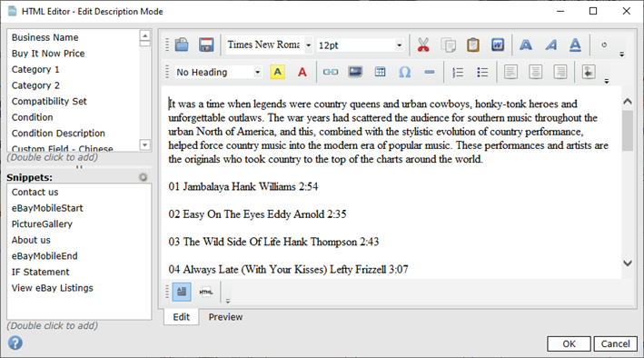644x358 pixels.
Task: Toggle the bulleted list button
Action: pyautogui.click(x=482, y=72)
